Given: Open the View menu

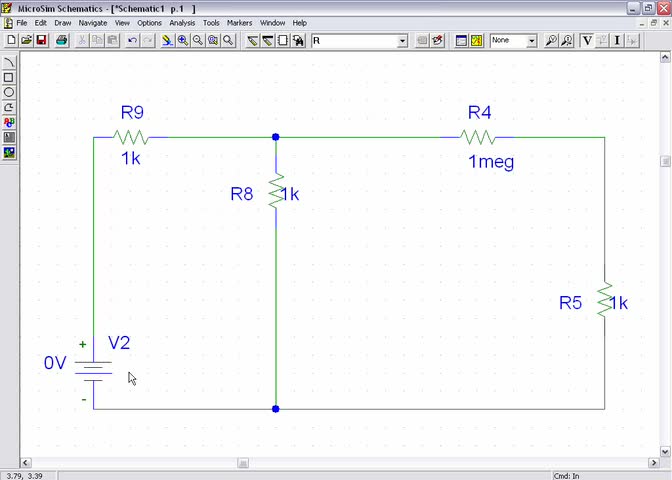Looking at the screenshot, I should (x=122, y=23).
